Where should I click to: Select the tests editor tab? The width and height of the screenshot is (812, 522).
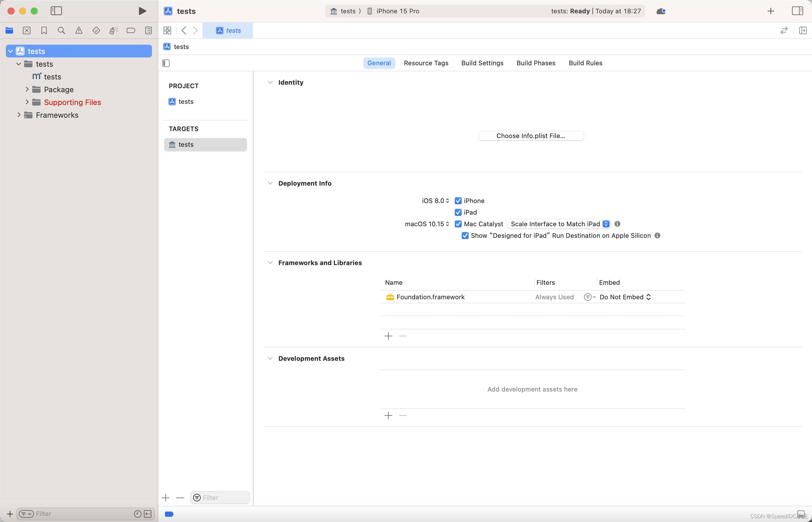point(228,30)
